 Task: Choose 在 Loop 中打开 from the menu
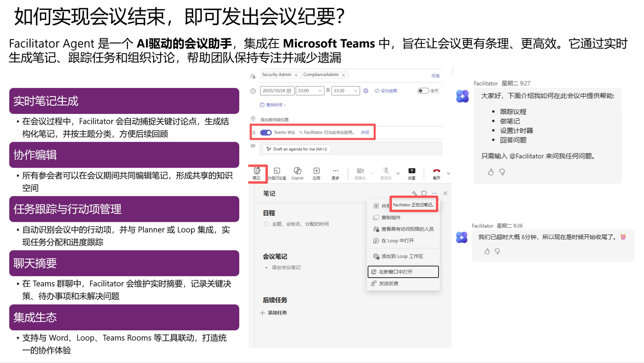click(x=397, y=241)
